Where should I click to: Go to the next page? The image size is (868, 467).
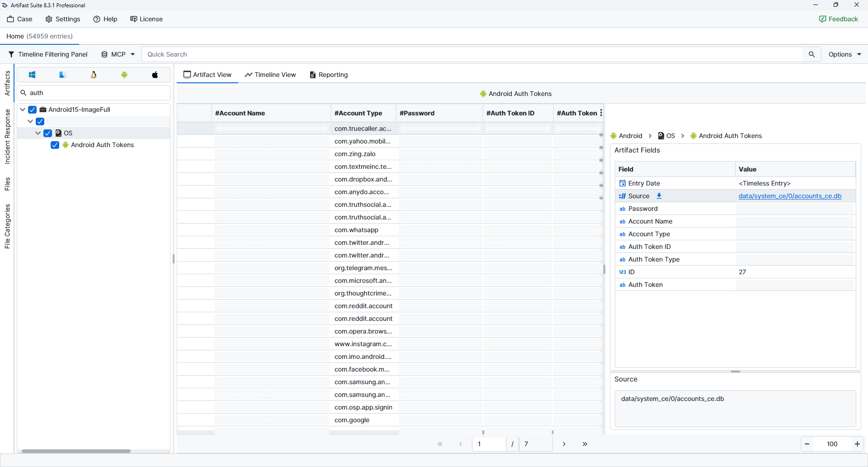(x=564, y=444)
